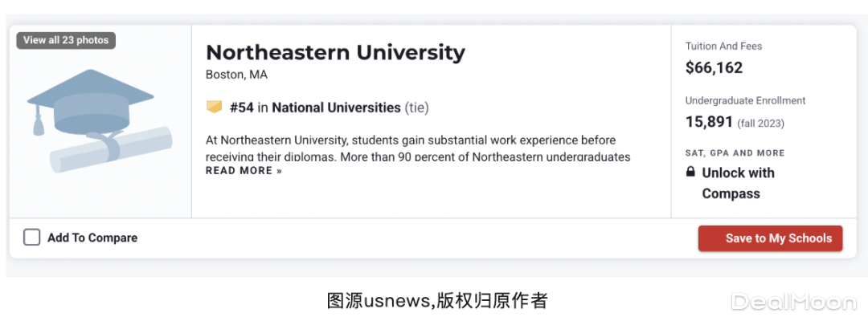Open View all 23 photos

(x=66, y=40)
